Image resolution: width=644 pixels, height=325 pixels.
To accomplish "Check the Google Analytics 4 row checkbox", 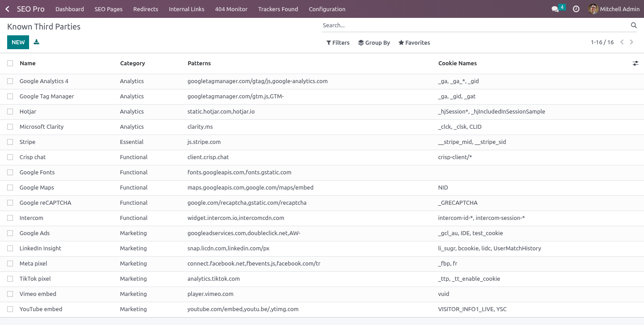I will (x=10, y=81).
